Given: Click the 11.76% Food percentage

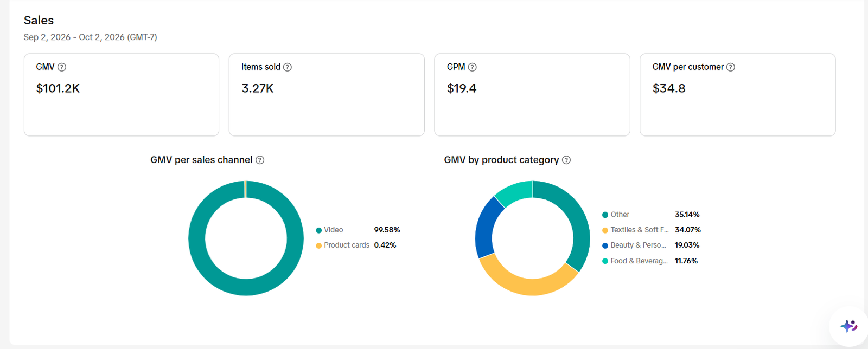Looking at the screenshot, I should point(686,261).
